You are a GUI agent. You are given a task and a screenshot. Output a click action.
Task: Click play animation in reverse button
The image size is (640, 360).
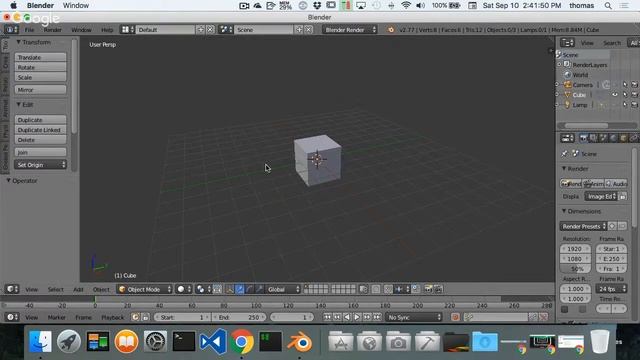[x=347, y=317]
